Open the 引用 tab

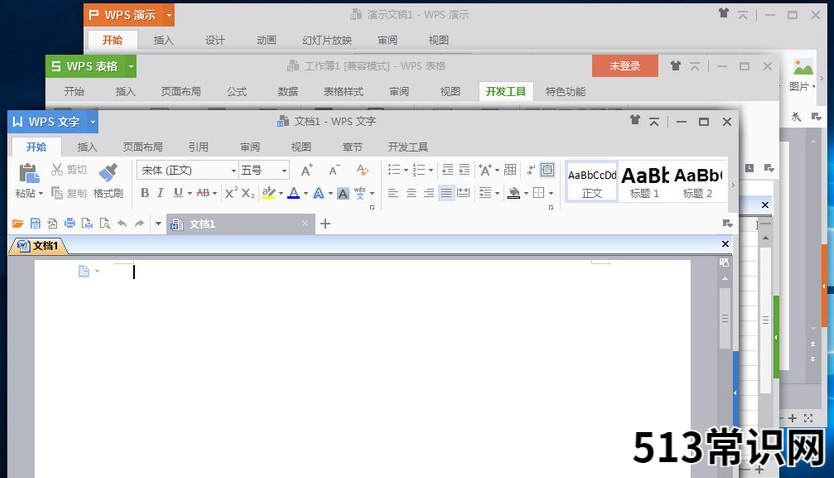click(x=198, y=147)
